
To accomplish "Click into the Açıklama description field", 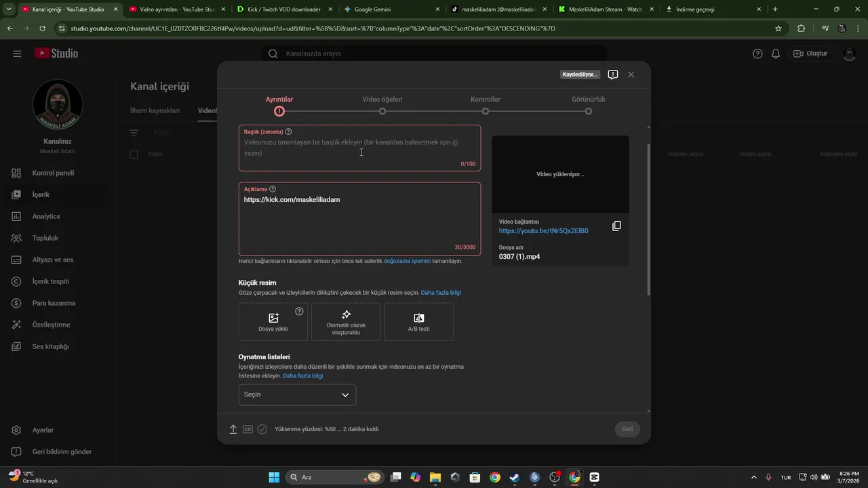I will [x=359, y=219].
